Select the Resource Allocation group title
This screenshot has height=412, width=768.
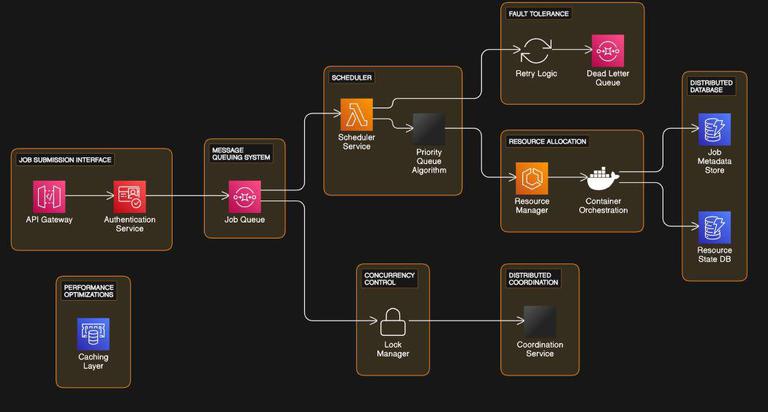[x=547, y=142]
